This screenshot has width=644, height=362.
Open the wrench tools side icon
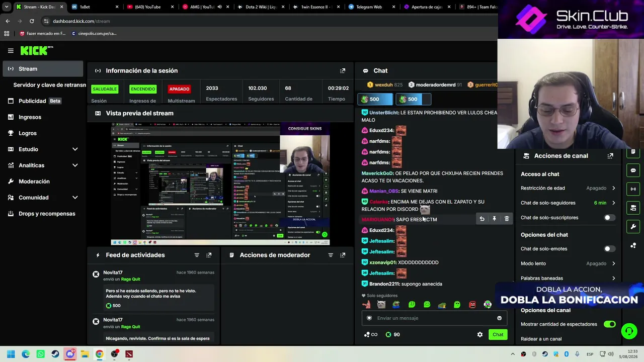pos(633,227)
